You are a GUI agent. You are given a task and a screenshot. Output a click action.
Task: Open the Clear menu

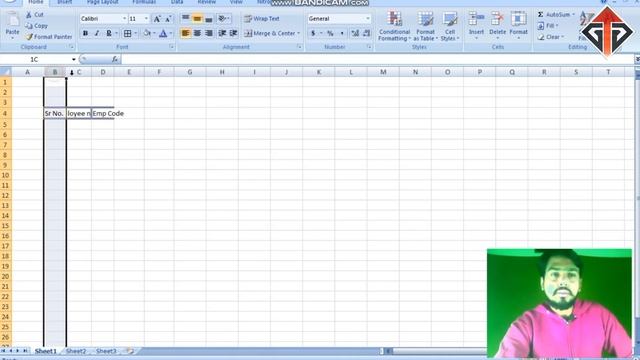550,37
